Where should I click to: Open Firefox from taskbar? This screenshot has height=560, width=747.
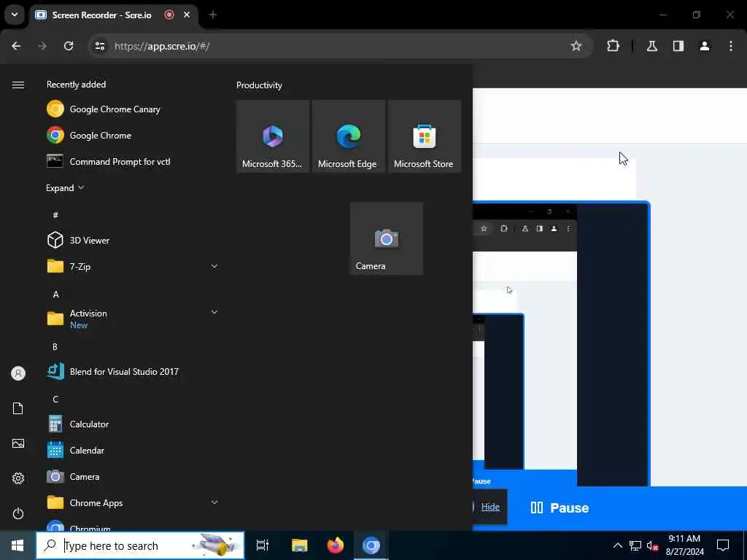336,545
